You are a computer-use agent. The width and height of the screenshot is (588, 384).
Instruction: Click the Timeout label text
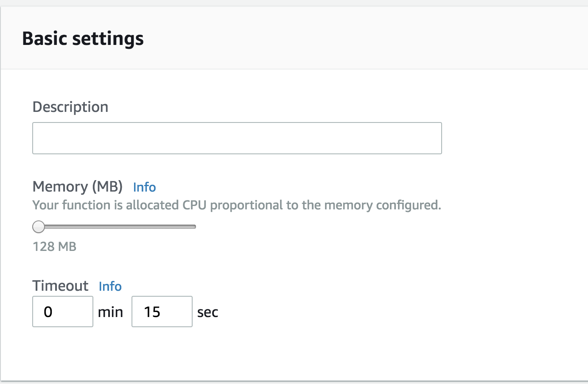[60, 286]
